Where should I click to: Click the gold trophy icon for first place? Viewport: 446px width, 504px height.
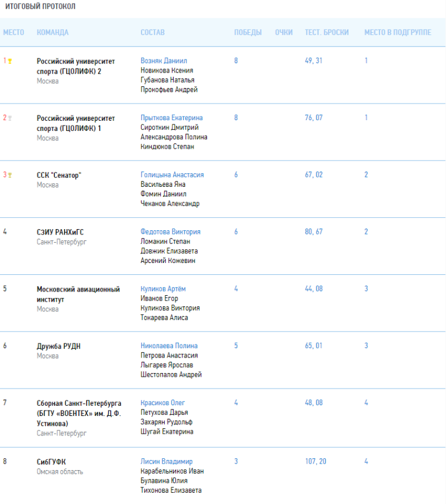tap(10, 61)
